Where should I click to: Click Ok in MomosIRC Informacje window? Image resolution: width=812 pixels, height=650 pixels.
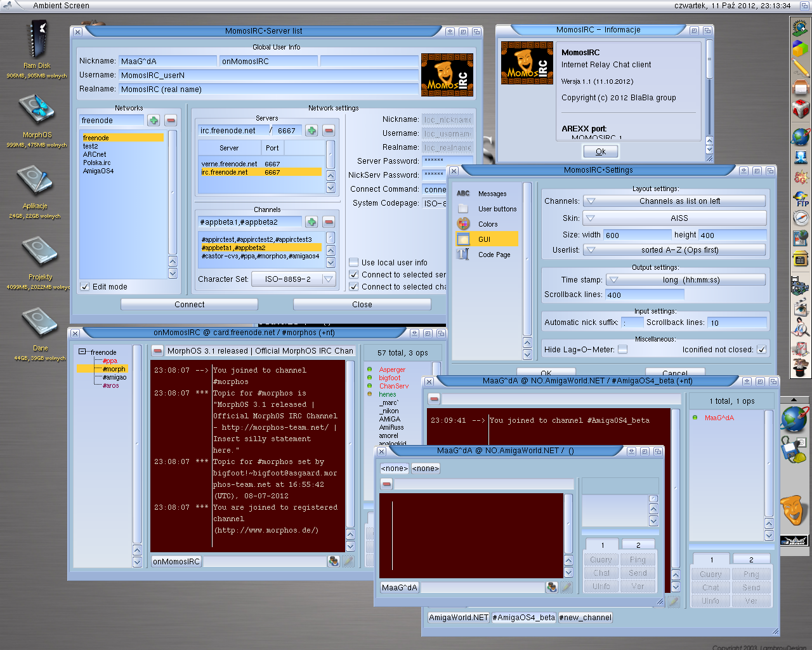coord(601,151)
